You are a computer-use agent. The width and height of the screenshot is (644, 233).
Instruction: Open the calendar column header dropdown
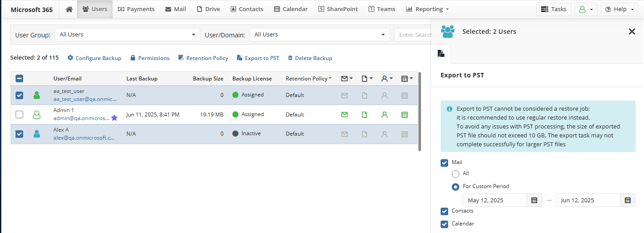point(407,79)
